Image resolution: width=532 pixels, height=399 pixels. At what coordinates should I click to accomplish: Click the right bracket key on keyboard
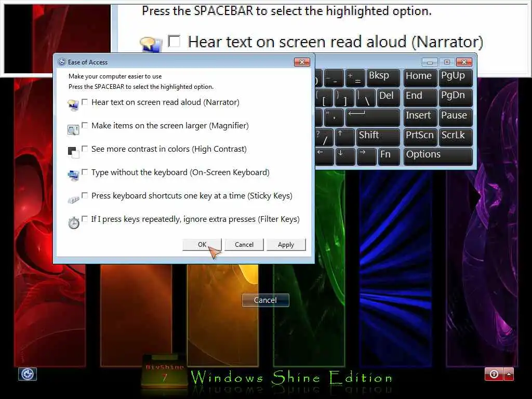pos(344,98)
